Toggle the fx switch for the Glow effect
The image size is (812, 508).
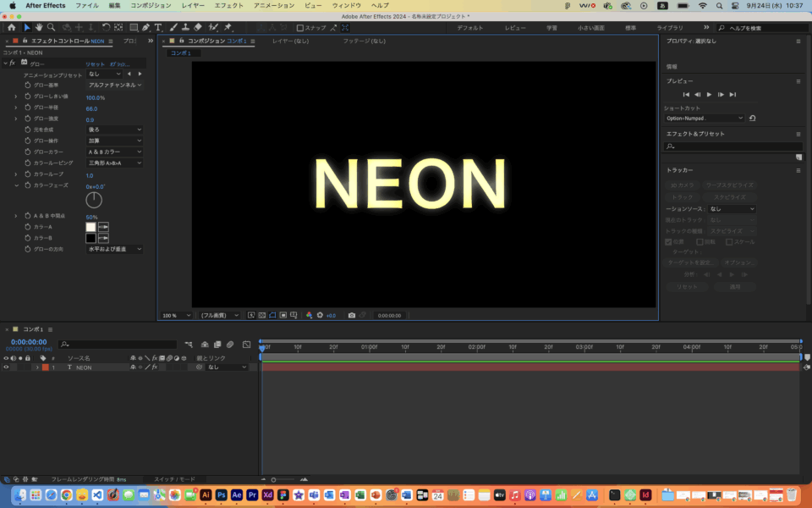point(12,63)
